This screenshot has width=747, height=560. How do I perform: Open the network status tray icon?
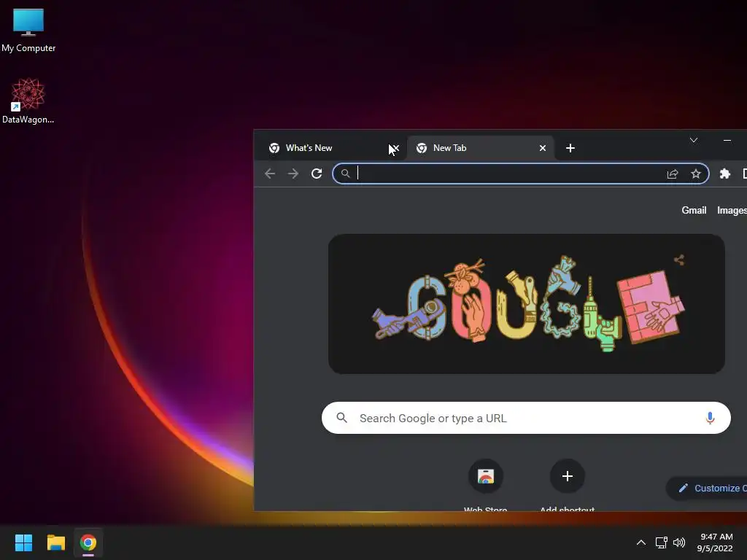(x=661, y=542)
